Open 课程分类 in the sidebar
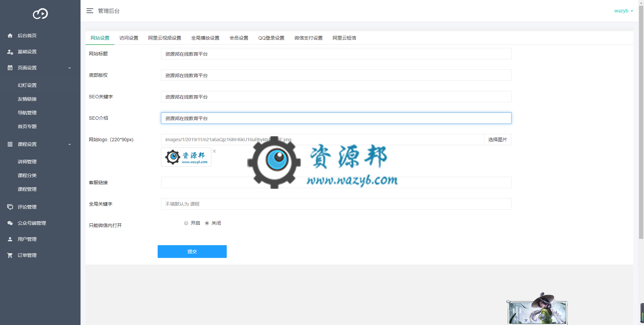This screenshot has width=644, height=325. [x=27, y=175]
